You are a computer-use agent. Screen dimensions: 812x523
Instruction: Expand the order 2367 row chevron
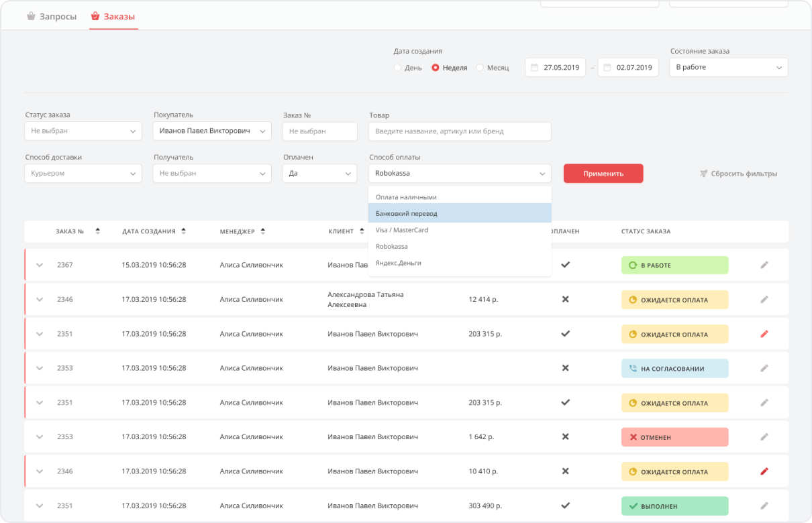click(40, 265)
